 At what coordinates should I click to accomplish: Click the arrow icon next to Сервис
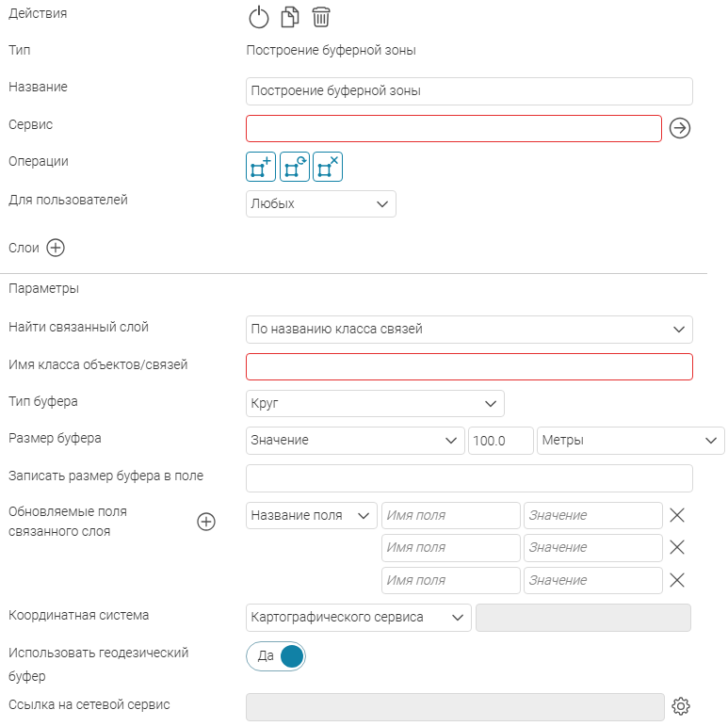[680, 128]
